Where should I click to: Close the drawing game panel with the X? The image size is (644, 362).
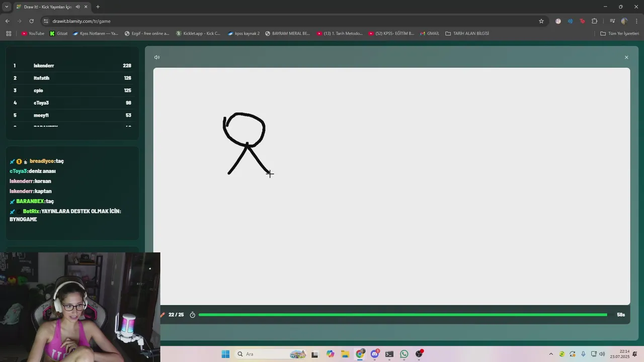[626, 57]
